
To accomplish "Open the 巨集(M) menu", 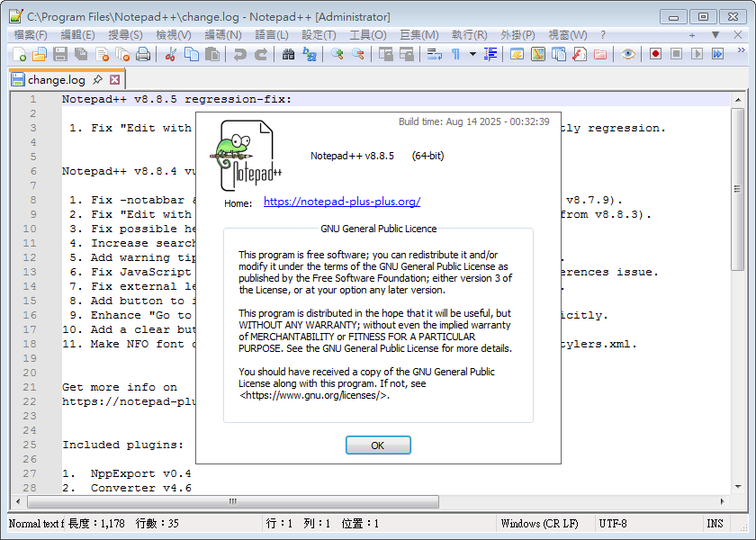I will [x=419, y=35].
